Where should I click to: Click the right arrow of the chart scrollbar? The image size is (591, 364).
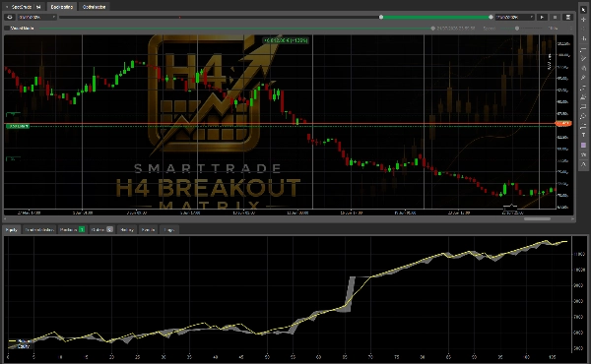click(572, 218)
